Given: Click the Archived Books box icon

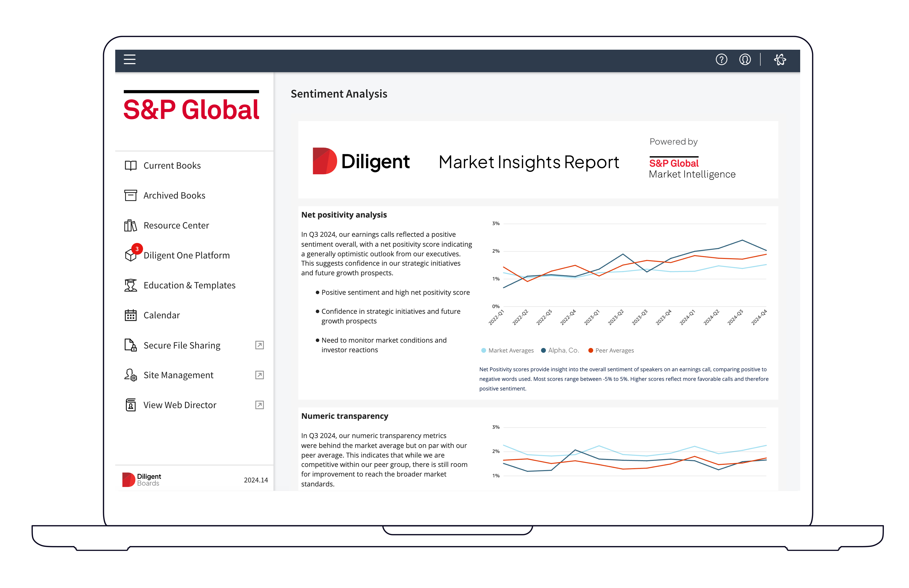Looking at the screenshot, I should 131,195.
